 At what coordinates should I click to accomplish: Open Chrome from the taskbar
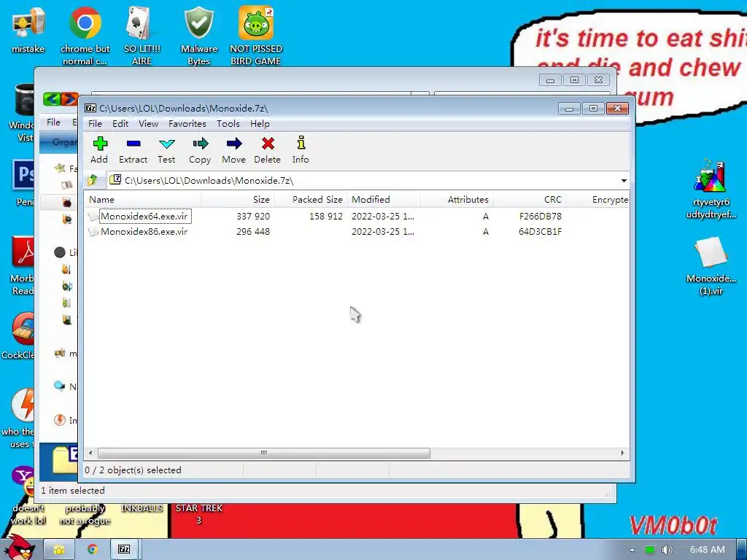point(92,549)
